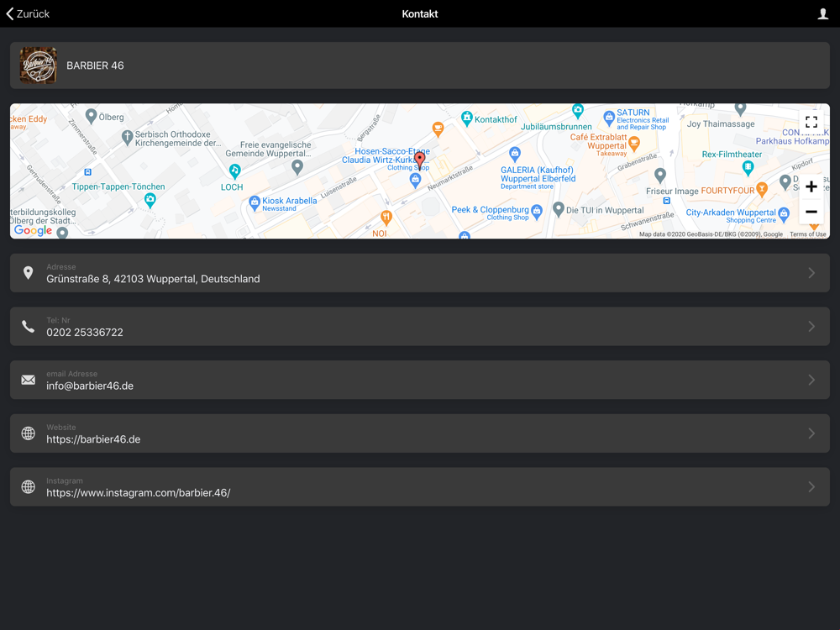
Task: Click the FOURTYFOUR bar marker
Action: pos(762,189)
